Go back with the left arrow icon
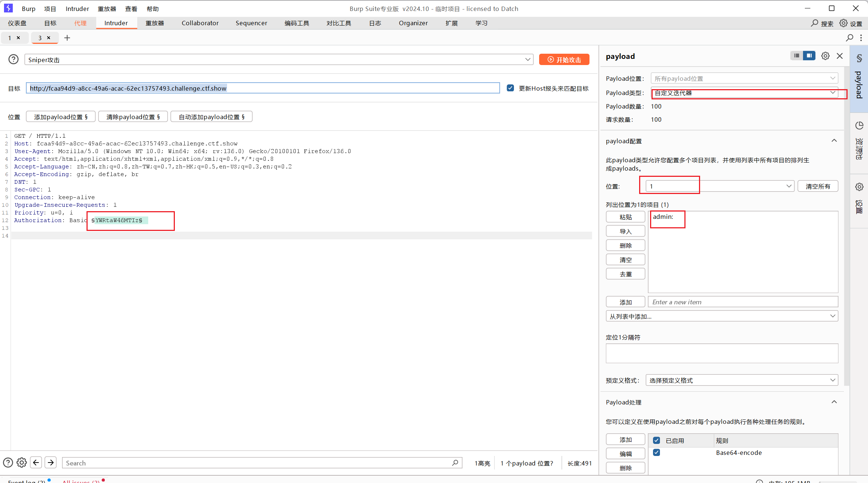 pyautogui.click(x=36, y=463)
